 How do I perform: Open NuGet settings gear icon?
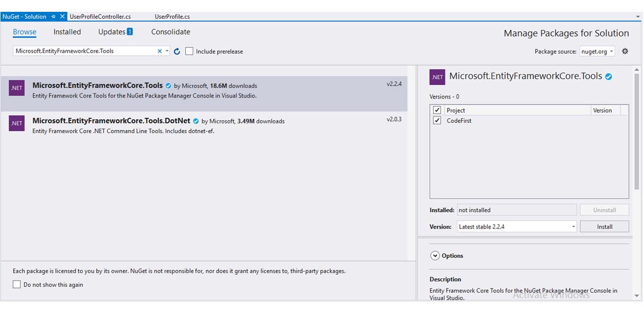point(625,51)
